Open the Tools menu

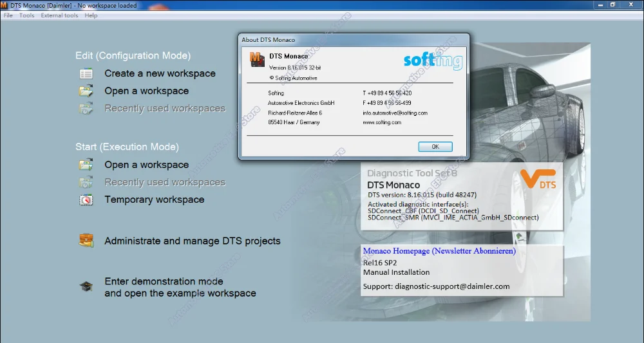(26, 15)
